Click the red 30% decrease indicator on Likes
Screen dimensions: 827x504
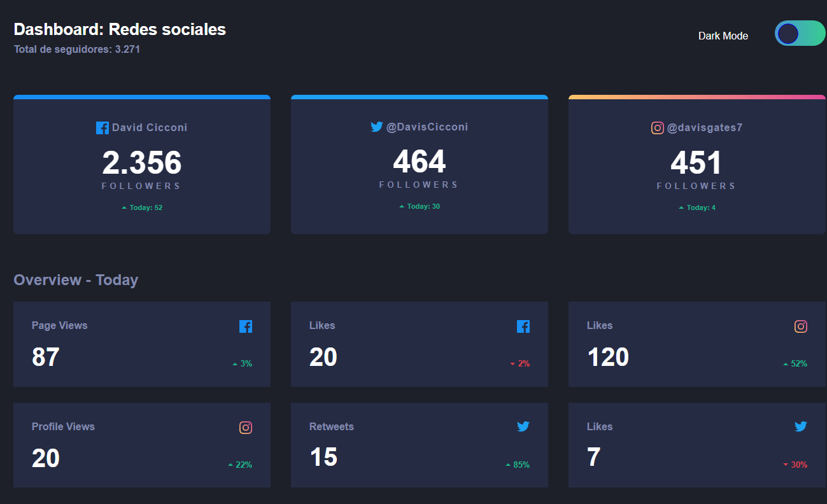(796, 464)
